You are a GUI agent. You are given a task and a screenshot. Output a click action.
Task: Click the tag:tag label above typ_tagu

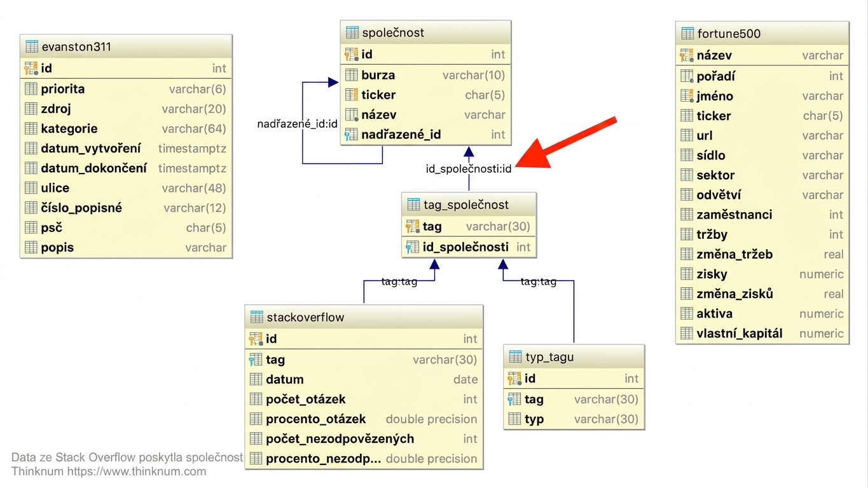tap(538, 281)
